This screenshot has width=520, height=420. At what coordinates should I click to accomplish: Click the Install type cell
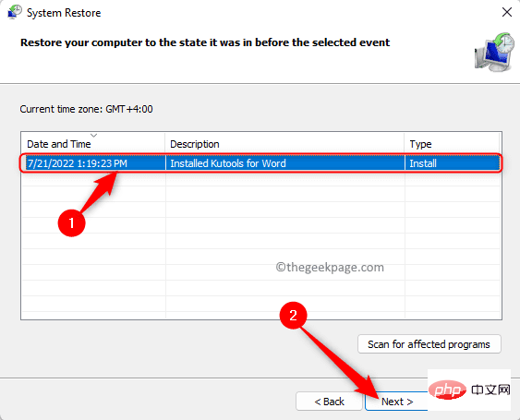(x=423, y=163)
